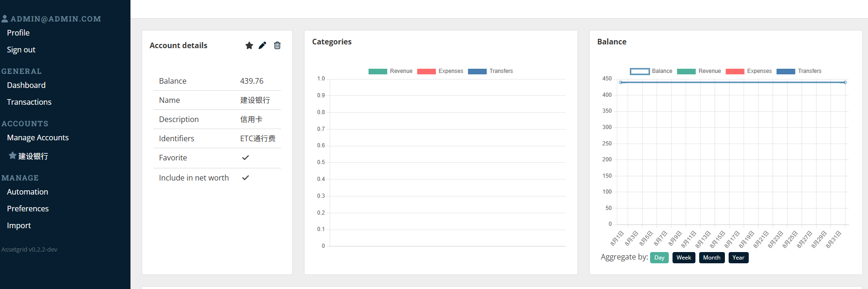
Task: Click the Favorite row checkmark
Action: [246, 158]
